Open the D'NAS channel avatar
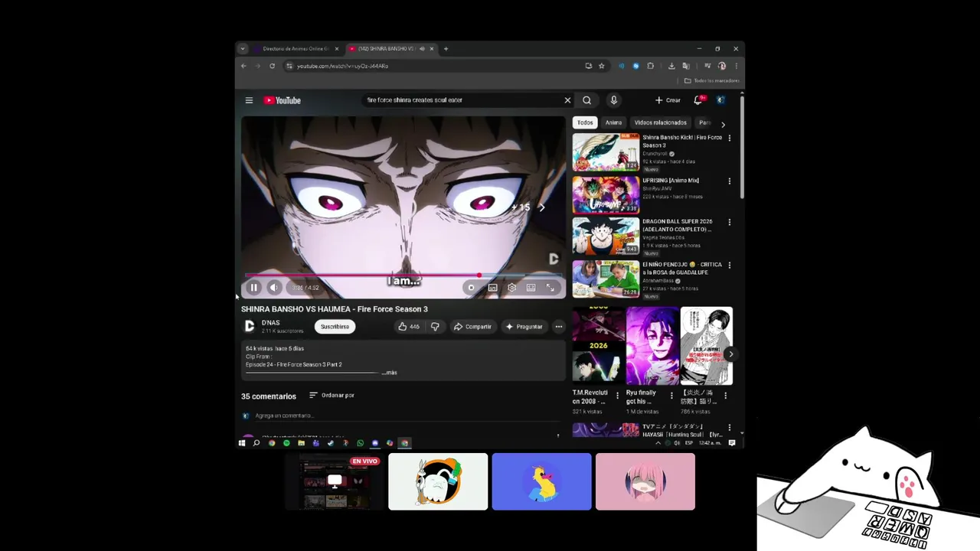Screen dimensions: 980x551 pos(249,326)
